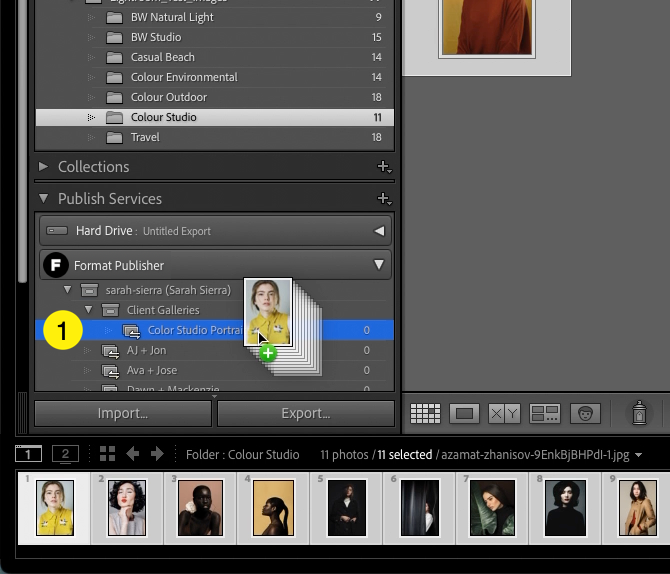Select the BW Studio folder

156,37
